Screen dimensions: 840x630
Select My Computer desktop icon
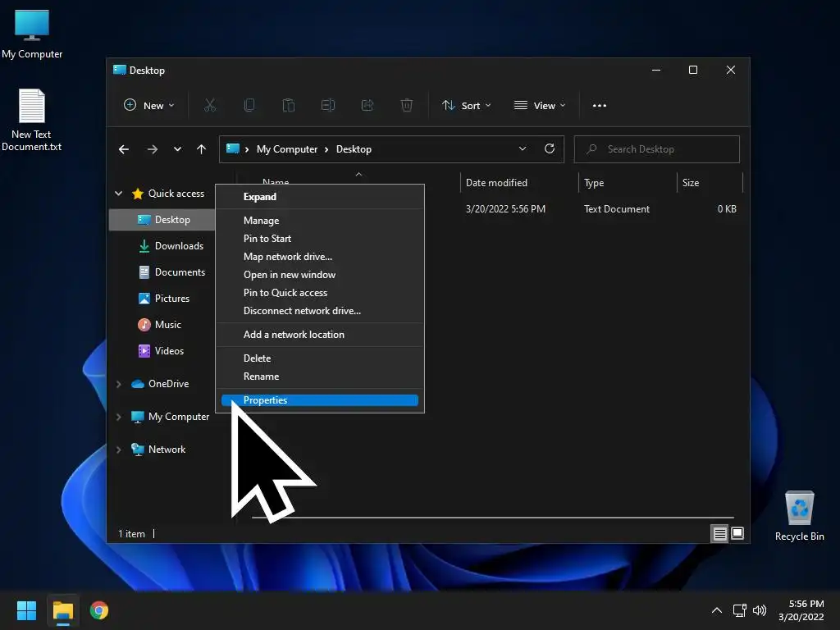[x=32, y=34]
